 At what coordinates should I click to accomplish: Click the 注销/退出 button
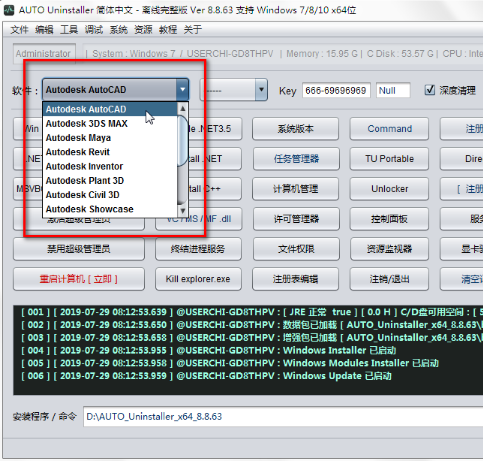pos(389,279)
